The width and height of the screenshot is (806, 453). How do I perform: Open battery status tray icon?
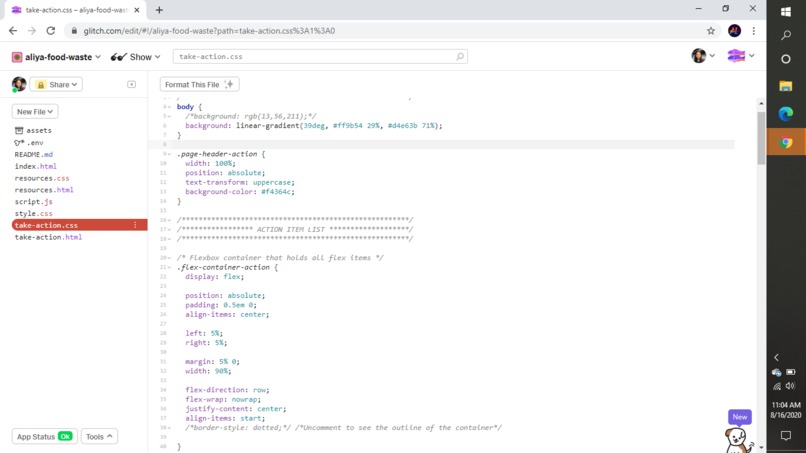click(791, 372)
